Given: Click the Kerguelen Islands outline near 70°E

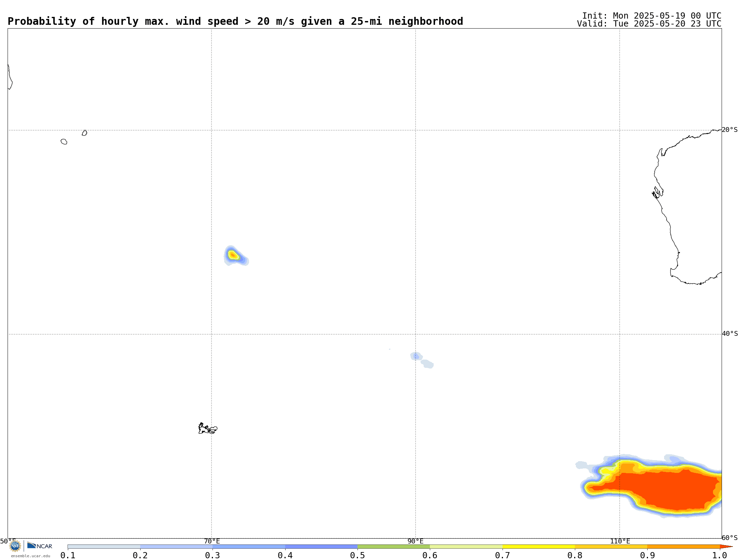Looking at the screenshot, I should click(208, 428).
